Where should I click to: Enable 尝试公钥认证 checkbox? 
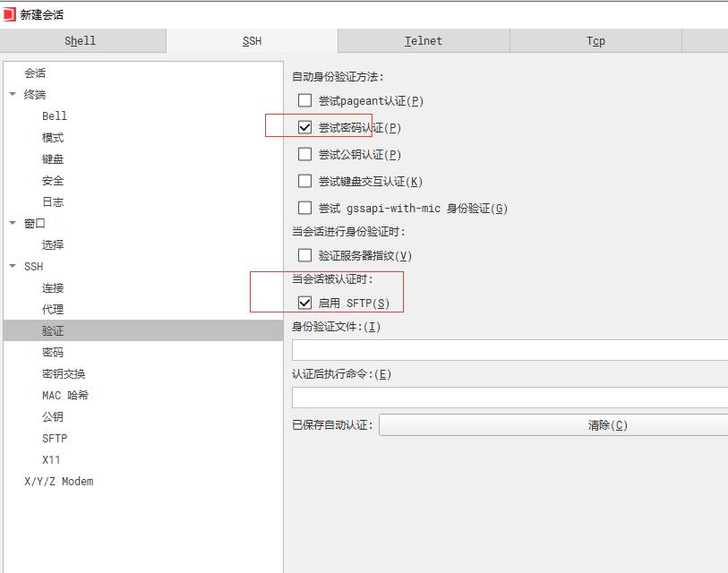click(x=304, y=154)
